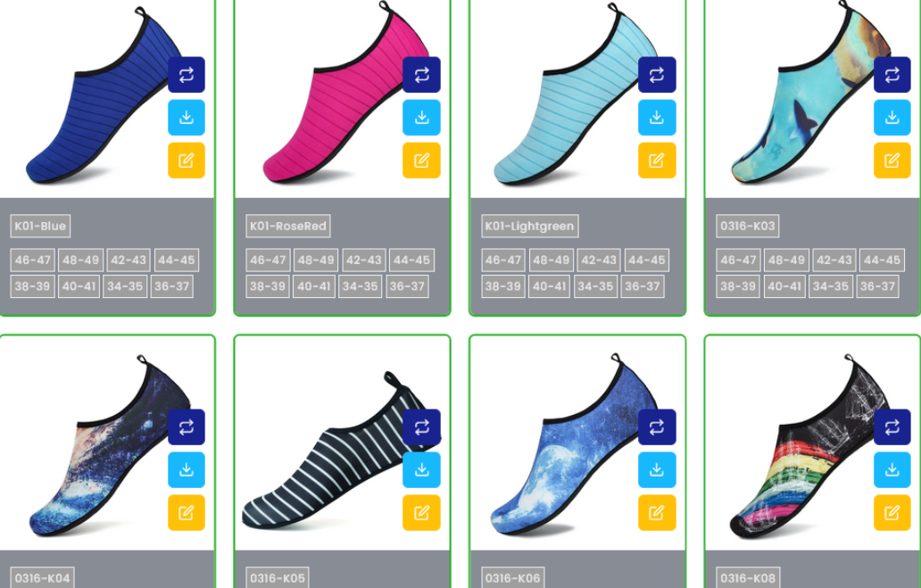
Task: Pick size 38-39 under 0316-K03
Action: [x=738, y=286]
